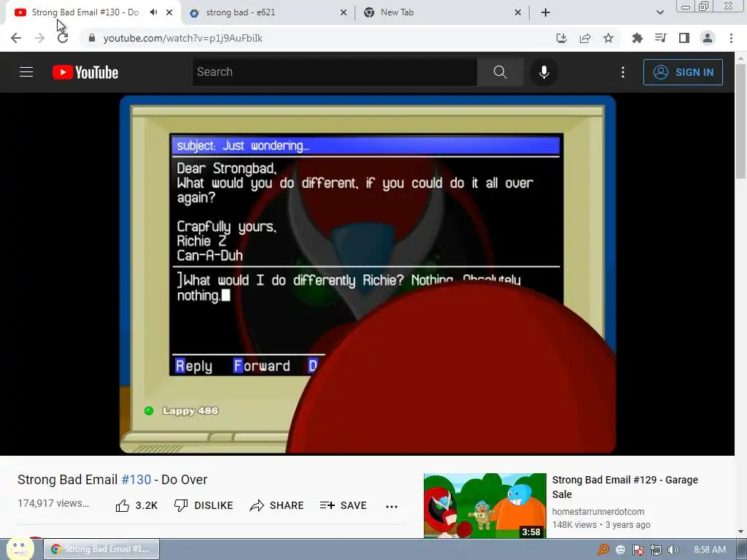Open the Start menu button
747x560 pixels.
coord(20,548)
